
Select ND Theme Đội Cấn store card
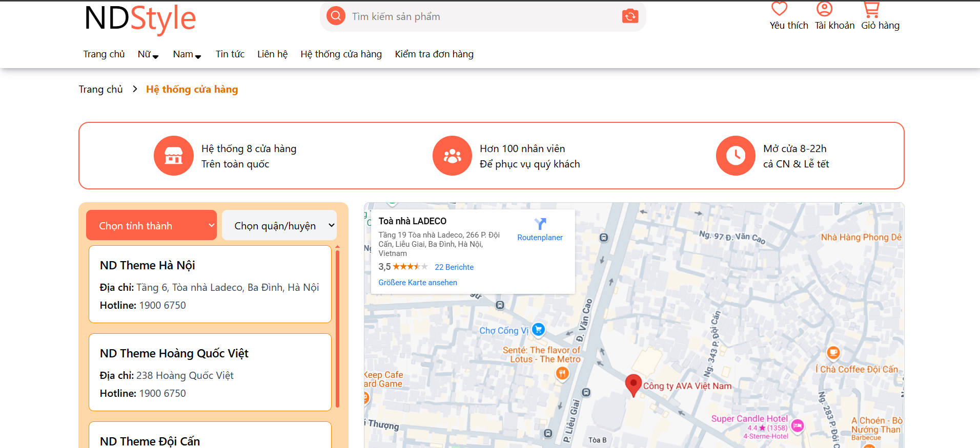(x=210, y=435)
